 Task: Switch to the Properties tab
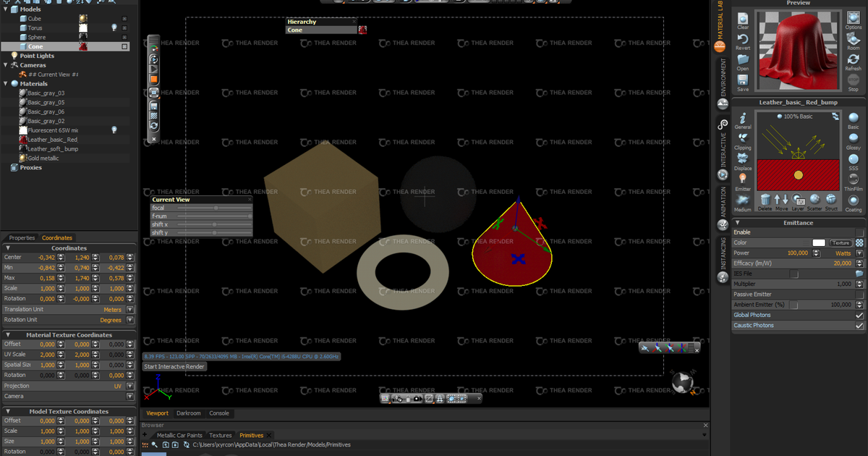22,237
